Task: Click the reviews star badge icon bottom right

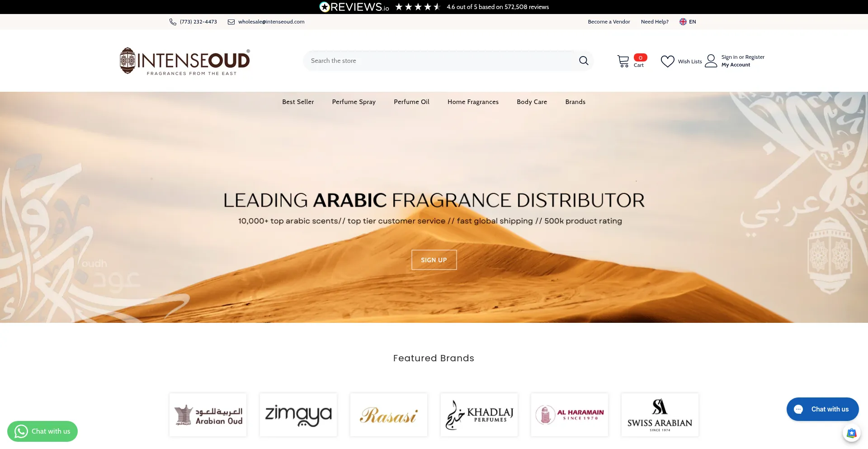Action: [852, 434]
